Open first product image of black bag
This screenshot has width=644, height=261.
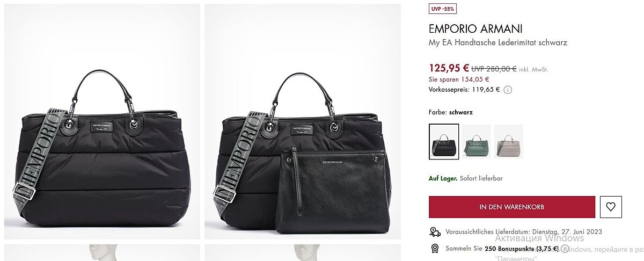102,121
